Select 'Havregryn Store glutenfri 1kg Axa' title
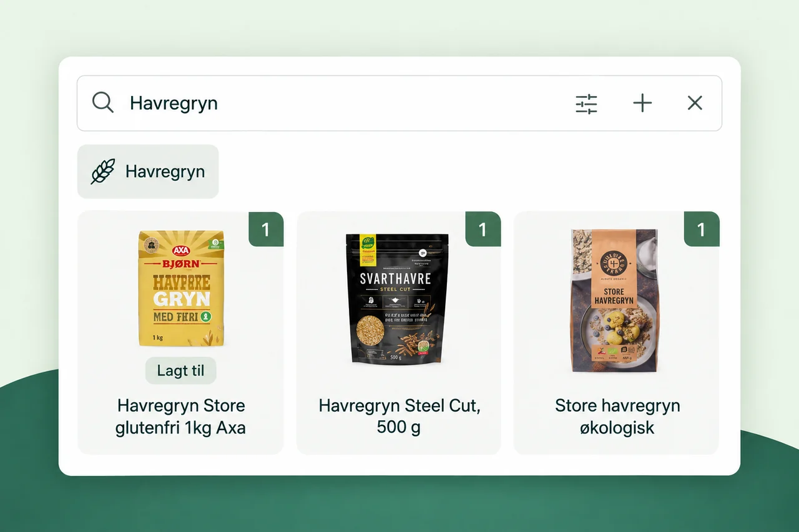 point(180,417)
